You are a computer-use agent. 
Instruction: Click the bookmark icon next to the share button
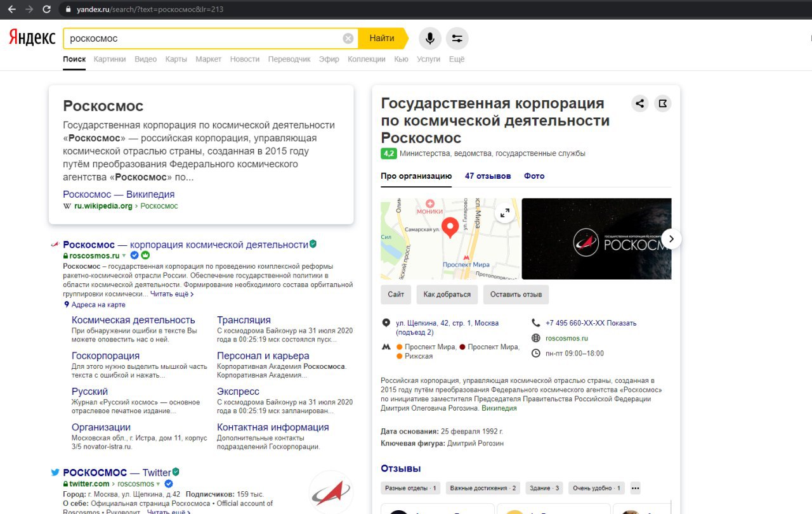click(x=663, y=103)
